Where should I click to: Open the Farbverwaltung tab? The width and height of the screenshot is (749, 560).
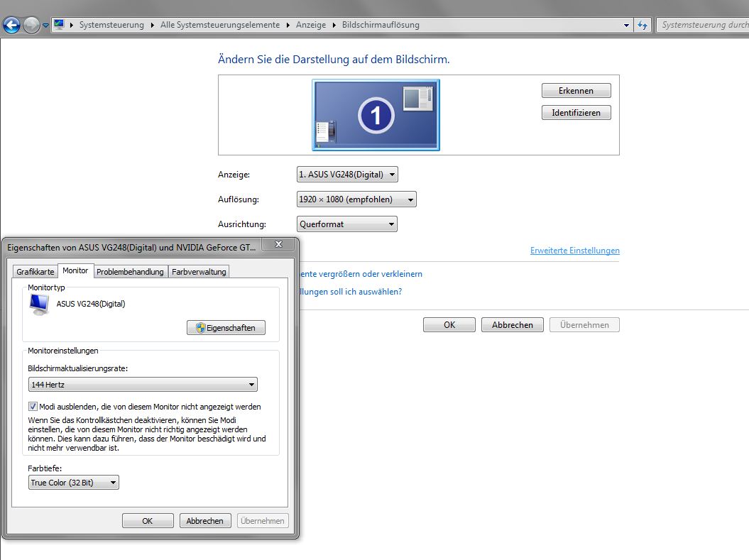[199, 272]
